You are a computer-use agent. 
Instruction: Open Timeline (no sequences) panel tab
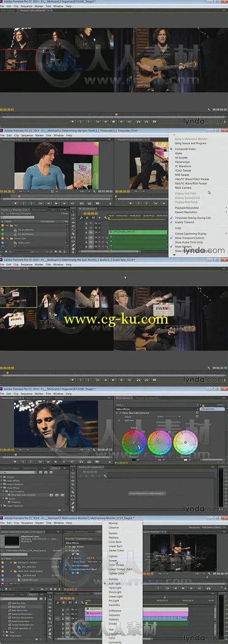coord(90,467)
